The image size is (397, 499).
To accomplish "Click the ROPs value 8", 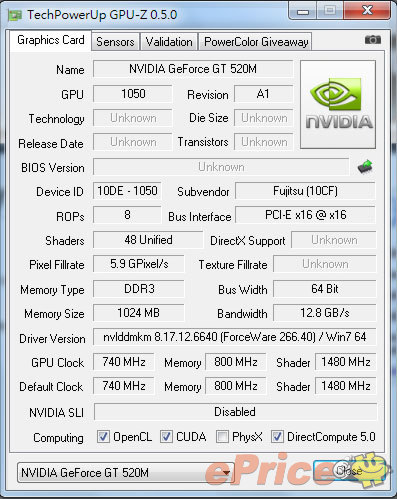I will click(127, 215).
